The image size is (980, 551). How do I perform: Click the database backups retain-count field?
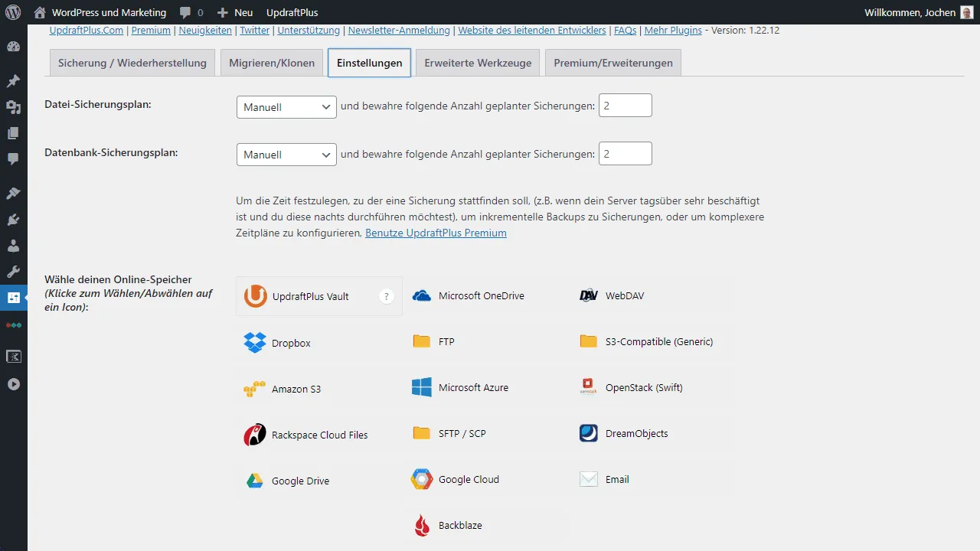[x=626, y=153]
